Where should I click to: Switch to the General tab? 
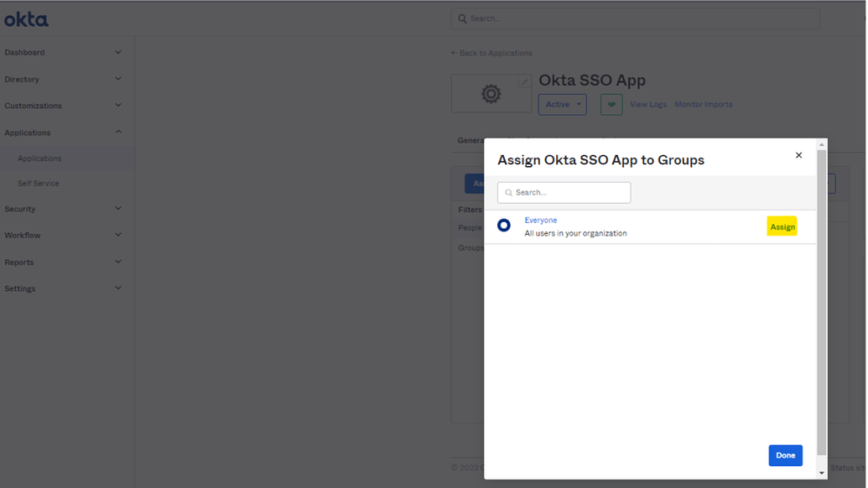tap(470, 140)
